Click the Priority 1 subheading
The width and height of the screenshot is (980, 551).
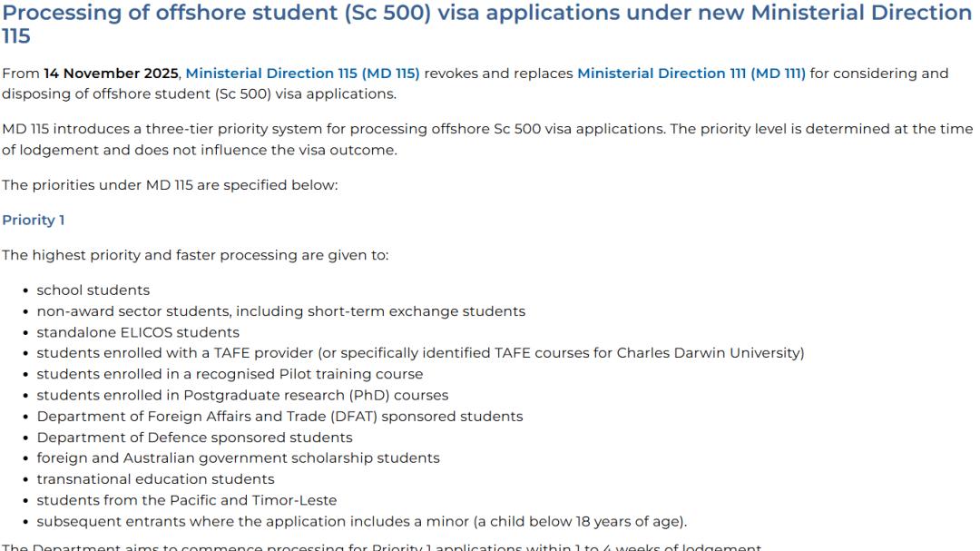34,221
